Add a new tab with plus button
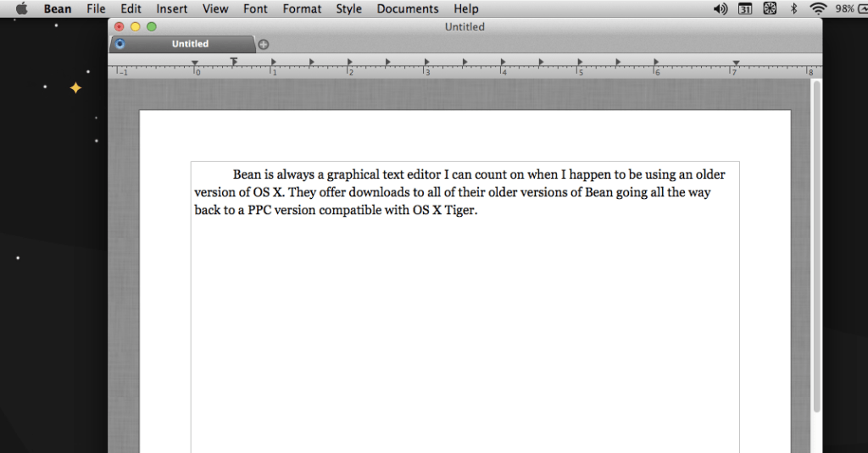Screen dimensions: 868x453 tap(264, 44)
